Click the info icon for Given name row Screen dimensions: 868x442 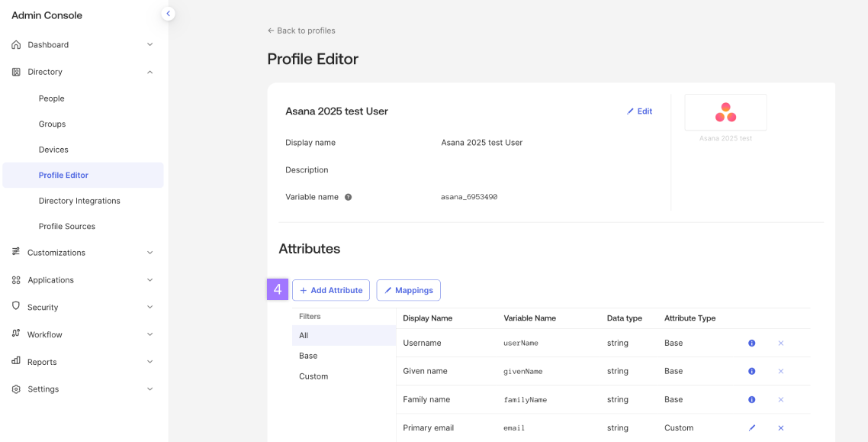(751, 371)
